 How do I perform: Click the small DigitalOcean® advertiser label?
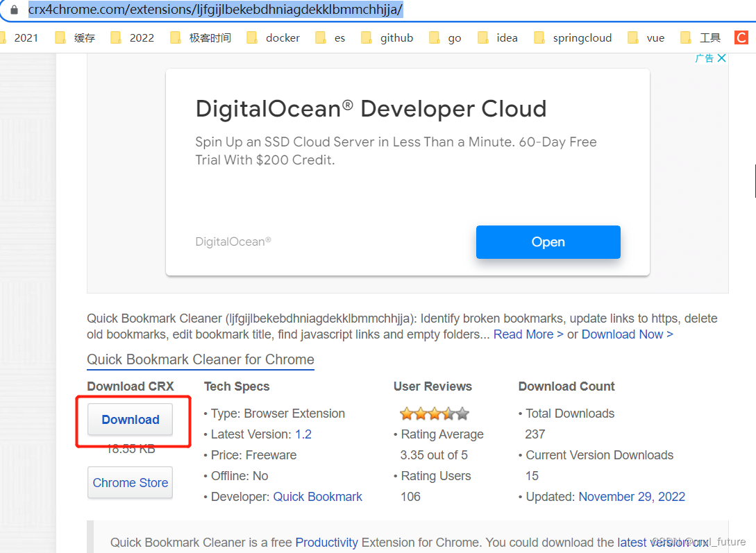pos(233,241)
